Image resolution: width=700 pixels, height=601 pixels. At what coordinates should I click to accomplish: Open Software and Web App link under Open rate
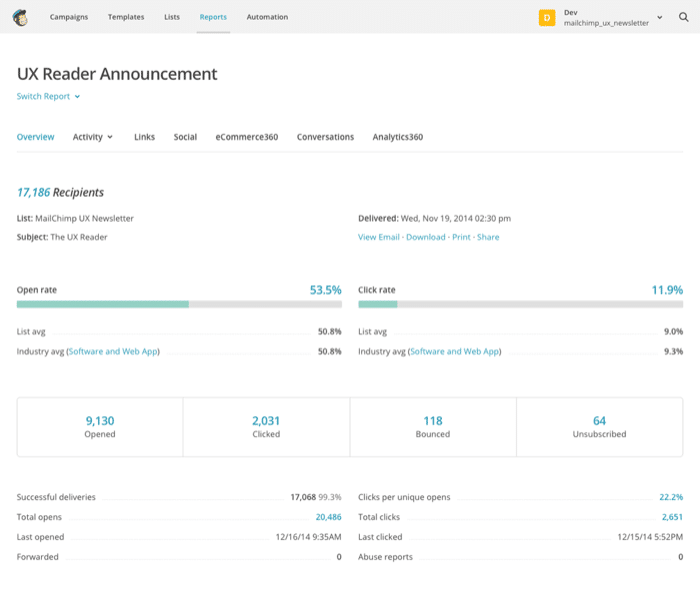pyautogui.click(x=113, y=352)
